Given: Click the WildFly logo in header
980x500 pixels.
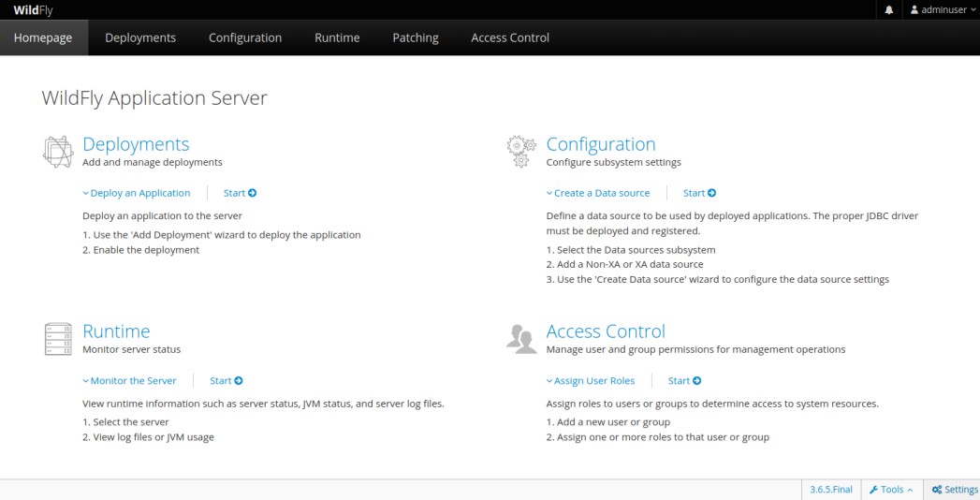Looking at the screenshot, I should [33, 9].
